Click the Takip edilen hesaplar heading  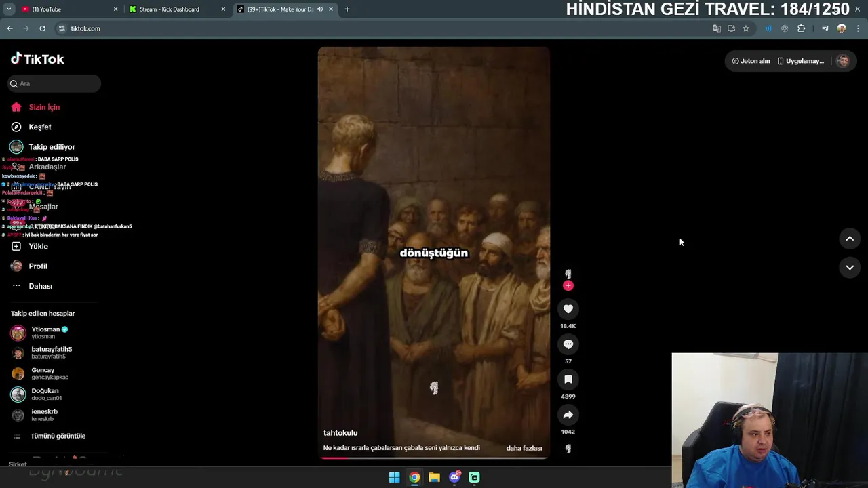coord(43,314)
